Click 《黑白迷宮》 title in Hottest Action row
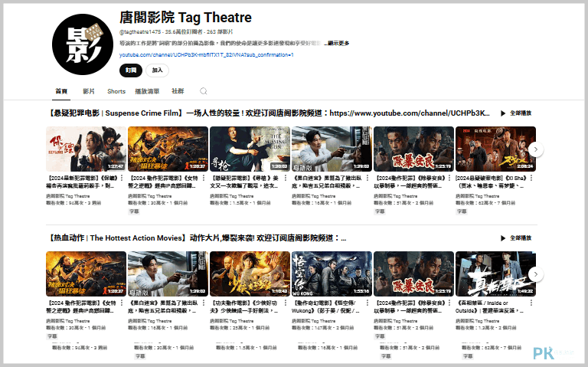588x367 pixels. [164, 307]
